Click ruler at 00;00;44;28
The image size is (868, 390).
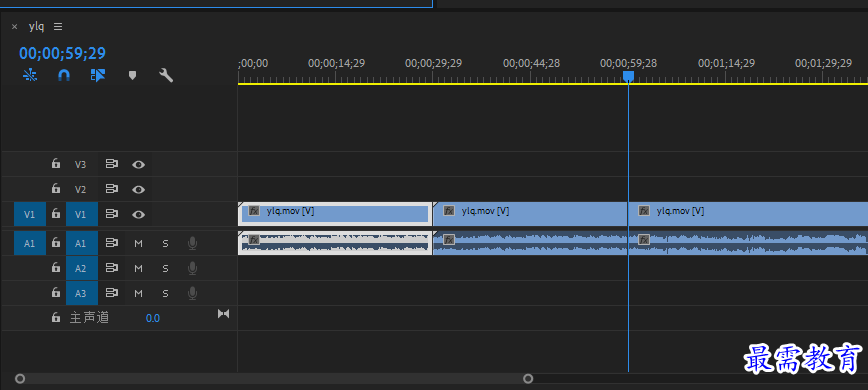(x=531, y=64)
